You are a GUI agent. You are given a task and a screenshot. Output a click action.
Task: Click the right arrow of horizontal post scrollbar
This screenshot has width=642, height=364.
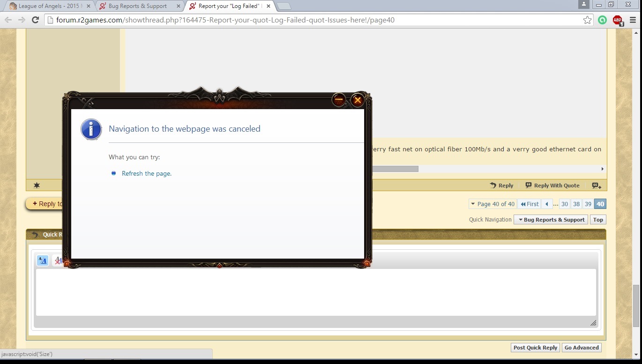click(x=602, y=169)
